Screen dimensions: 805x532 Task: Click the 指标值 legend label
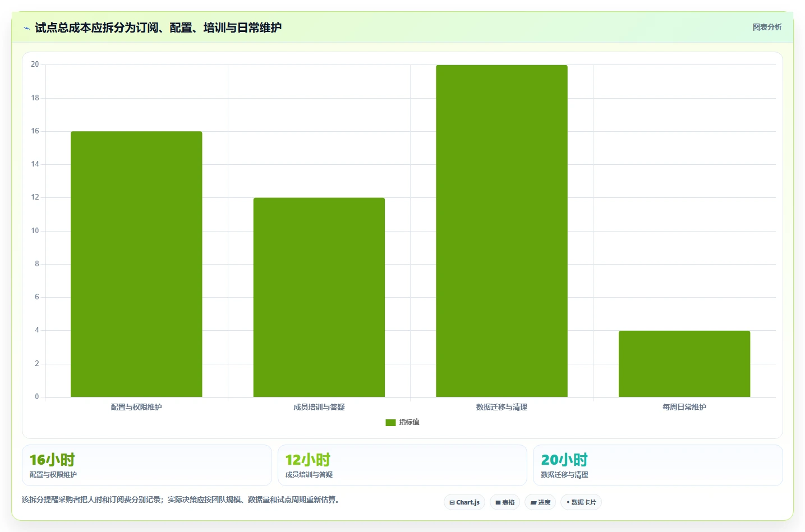(x=409, y=422)
